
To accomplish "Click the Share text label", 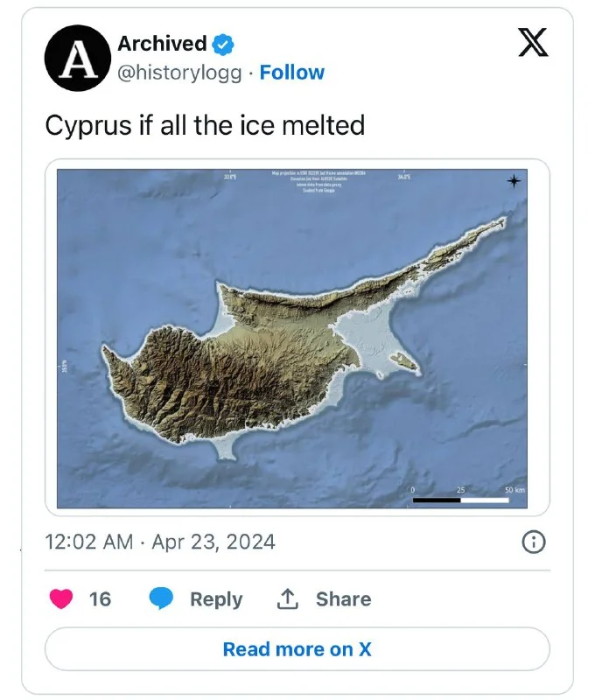I will click(343, 599).
